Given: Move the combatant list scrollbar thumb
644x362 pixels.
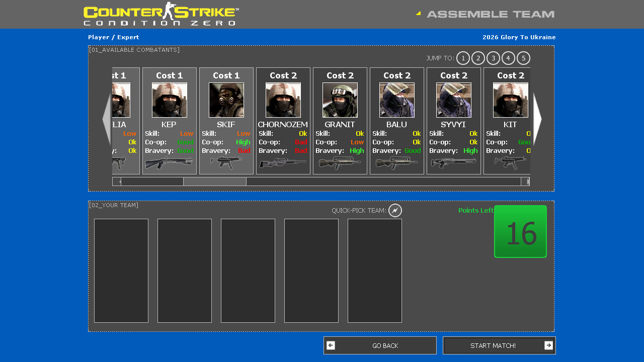Looking at the screenshot, I should coord(215,182).
